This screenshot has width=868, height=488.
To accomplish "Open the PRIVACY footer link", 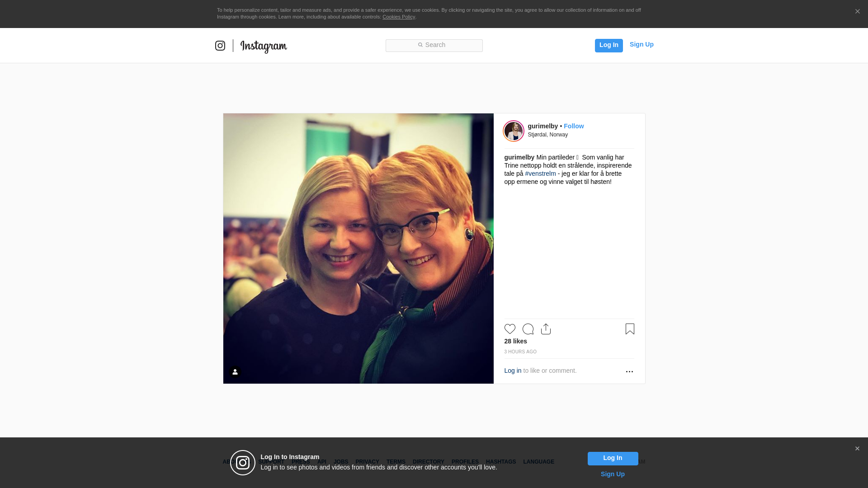I will pyautogui.click(x=367, y=462).
